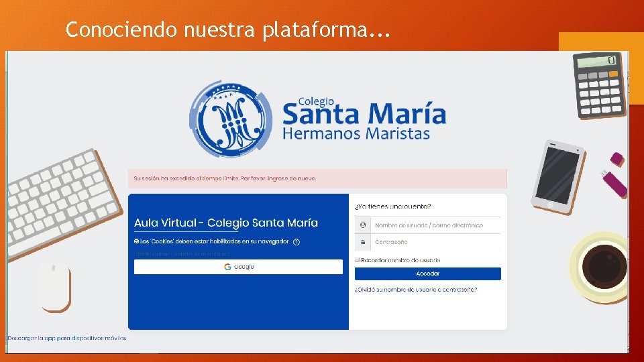Open the forgot username or password link

[x=416, y=290]
